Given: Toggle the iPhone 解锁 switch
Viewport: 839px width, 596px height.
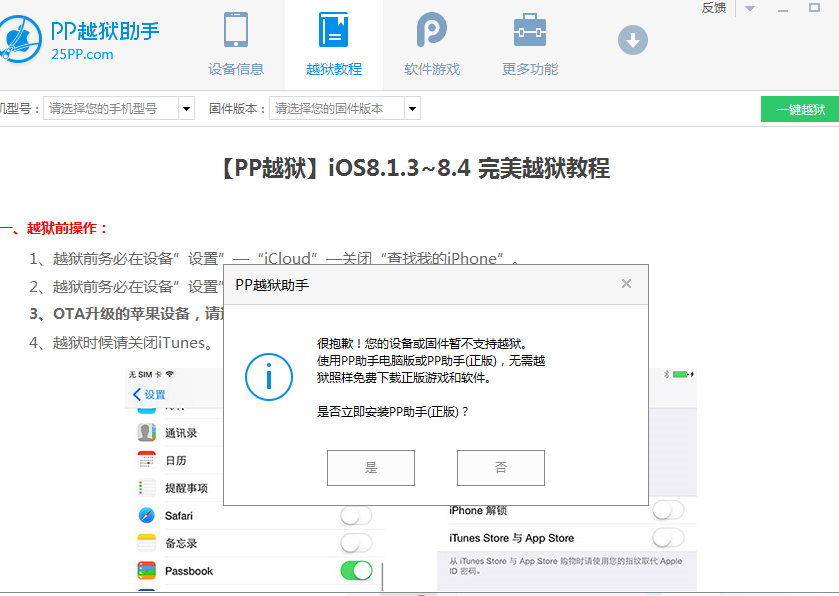Looking at the screenshot, I should click(668, 510).
